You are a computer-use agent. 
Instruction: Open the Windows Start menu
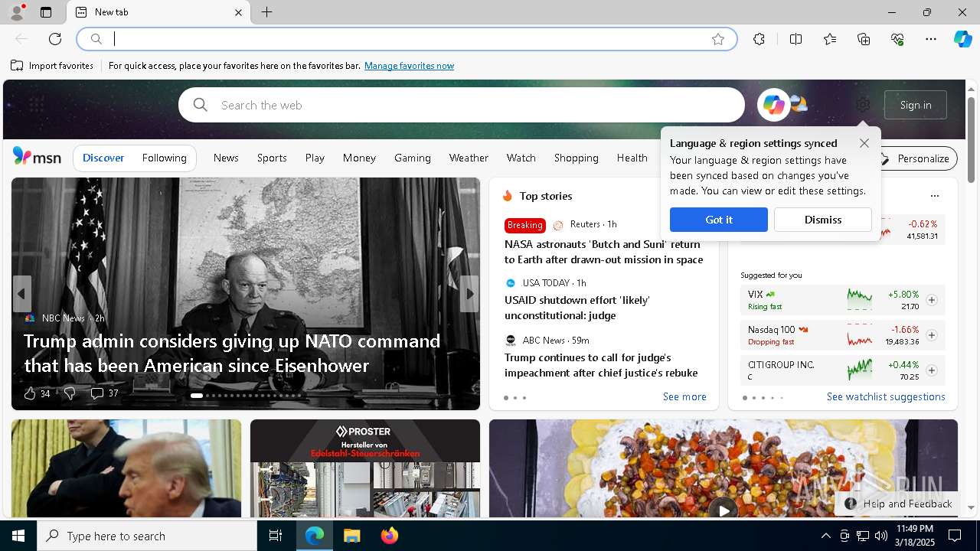[x=18, y=536]
